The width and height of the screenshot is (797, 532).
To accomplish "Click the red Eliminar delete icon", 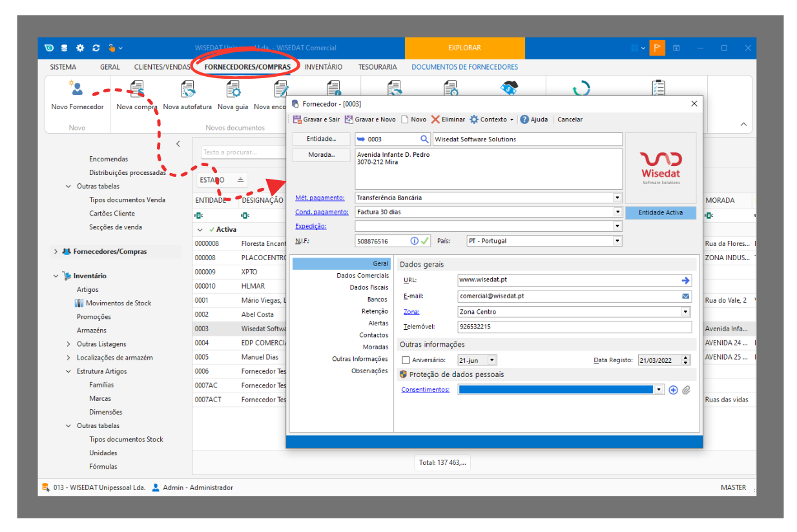I will 436,119.
